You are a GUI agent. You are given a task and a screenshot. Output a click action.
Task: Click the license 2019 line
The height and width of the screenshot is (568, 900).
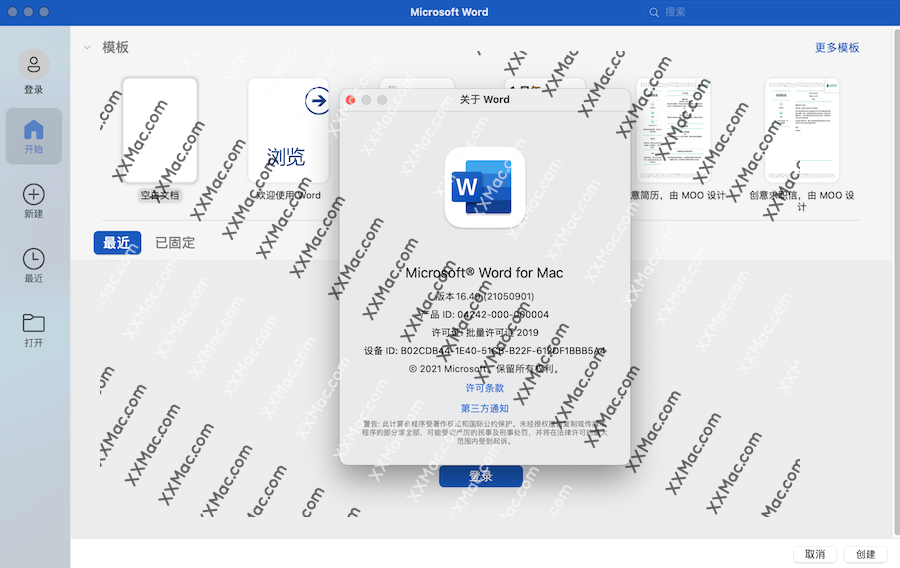(484, 332)
